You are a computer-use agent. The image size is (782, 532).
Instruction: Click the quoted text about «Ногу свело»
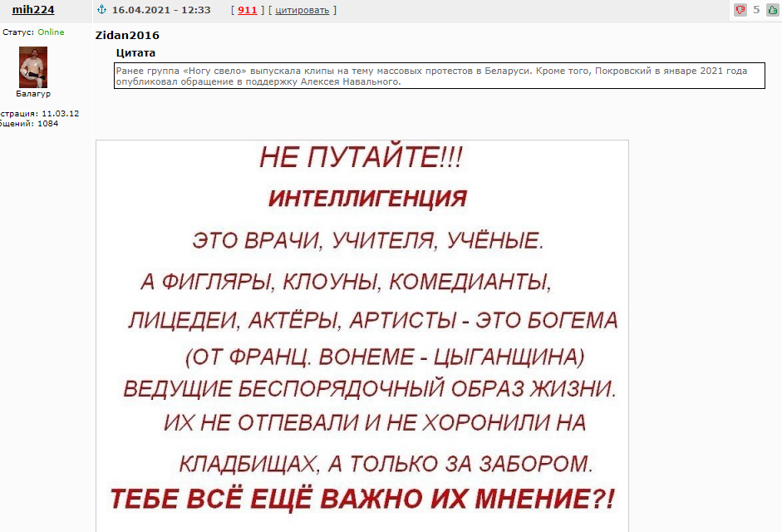point(440,76)
